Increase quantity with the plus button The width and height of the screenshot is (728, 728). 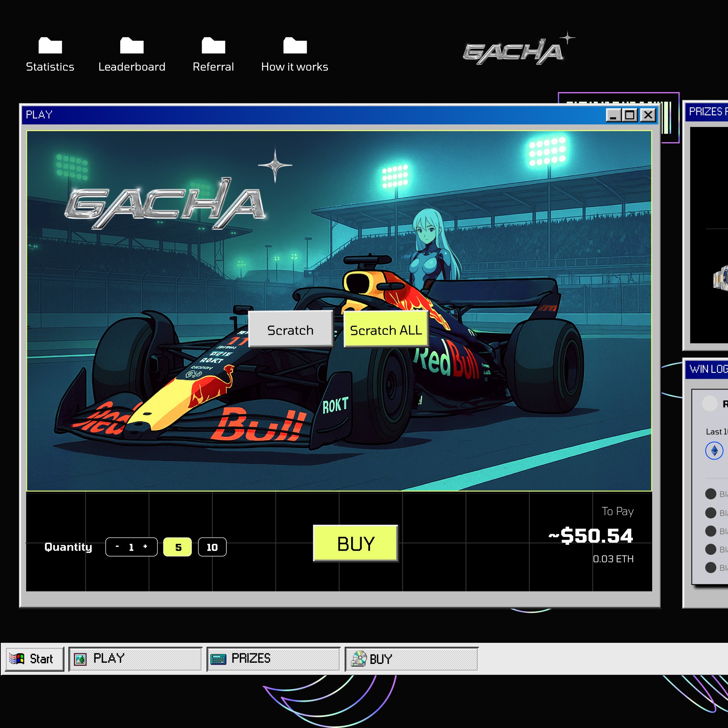pyautogui.click(x=145, y=546)
